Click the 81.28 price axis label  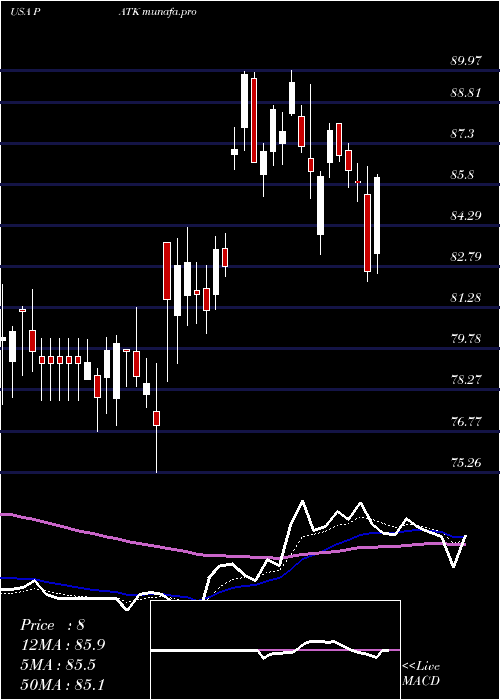[x=466, y=298]
